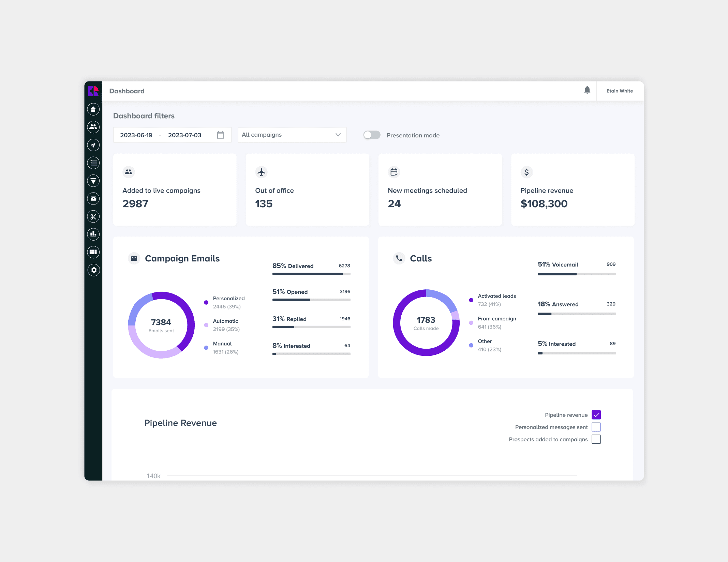Toggle Presentation mode switch
This screenshot has height=562, width=728.
372,135
